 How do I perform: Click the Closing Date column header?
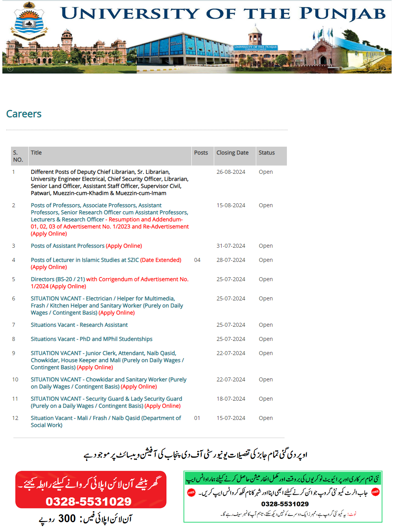[232, 153]
